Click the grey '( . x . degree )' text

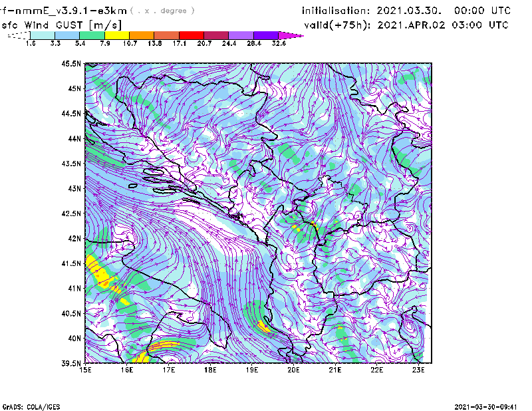[162, 11]
